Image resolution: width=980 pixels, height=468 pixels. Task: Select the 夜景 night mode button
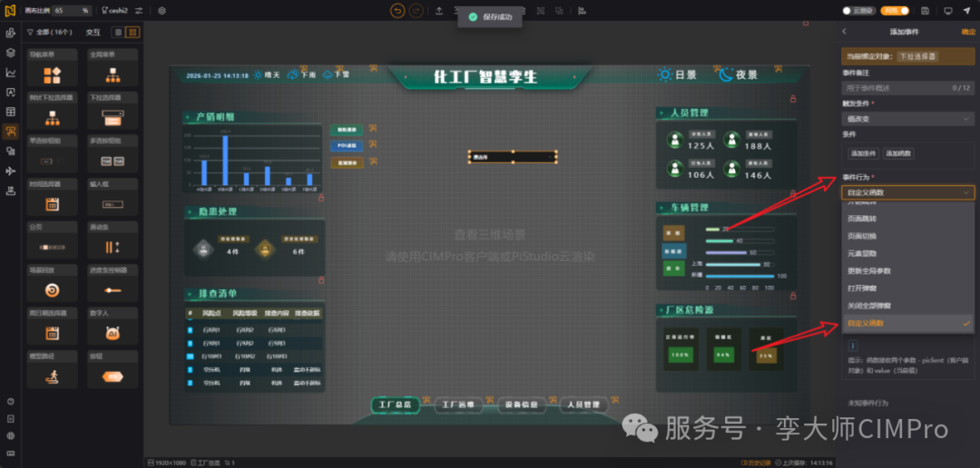pyautogui.click(x=738, y=75)
